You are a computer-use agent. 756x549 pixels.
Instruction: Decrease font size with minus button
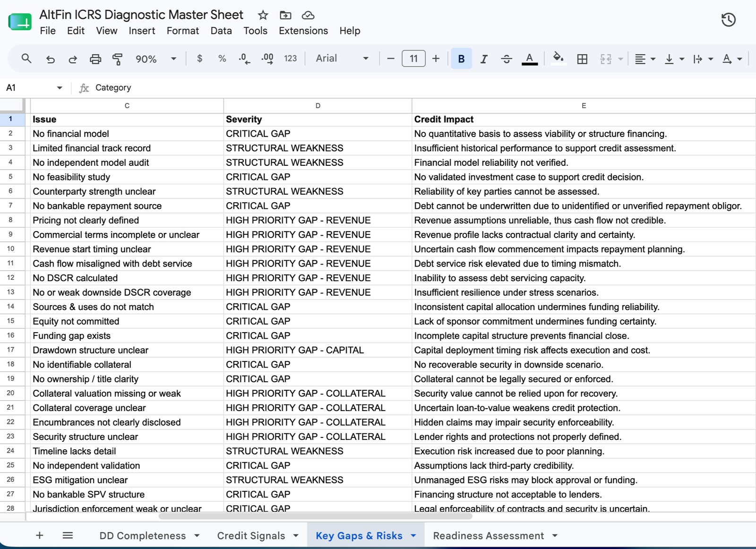(391, 59)
